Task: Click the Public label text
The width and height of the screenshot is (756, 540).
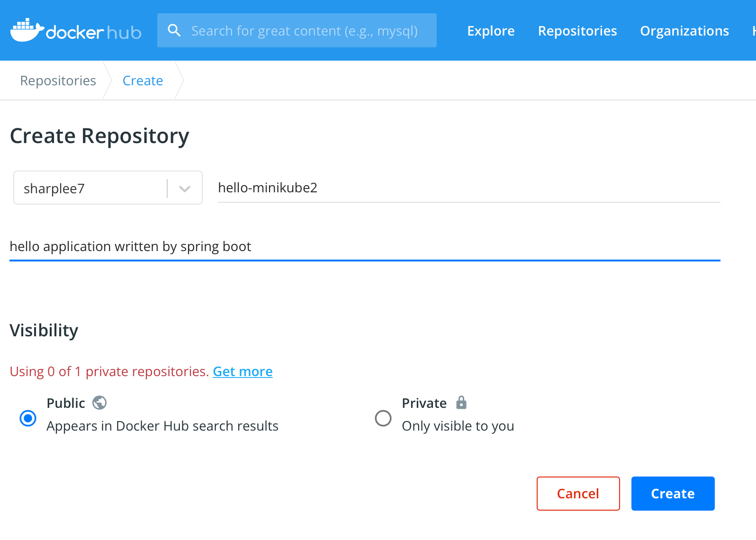Action: tap(66, 403)
